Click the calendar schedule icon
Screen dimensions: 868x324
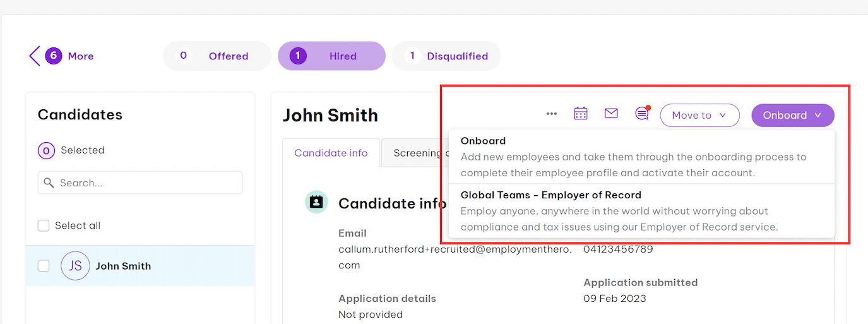pos(581,114)
